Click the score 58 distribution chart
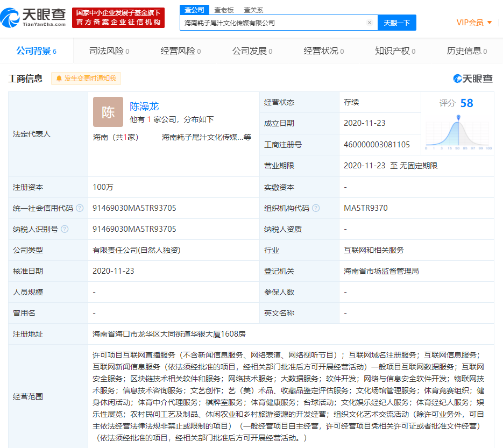The image size is (503, 448). click(458, 132)
